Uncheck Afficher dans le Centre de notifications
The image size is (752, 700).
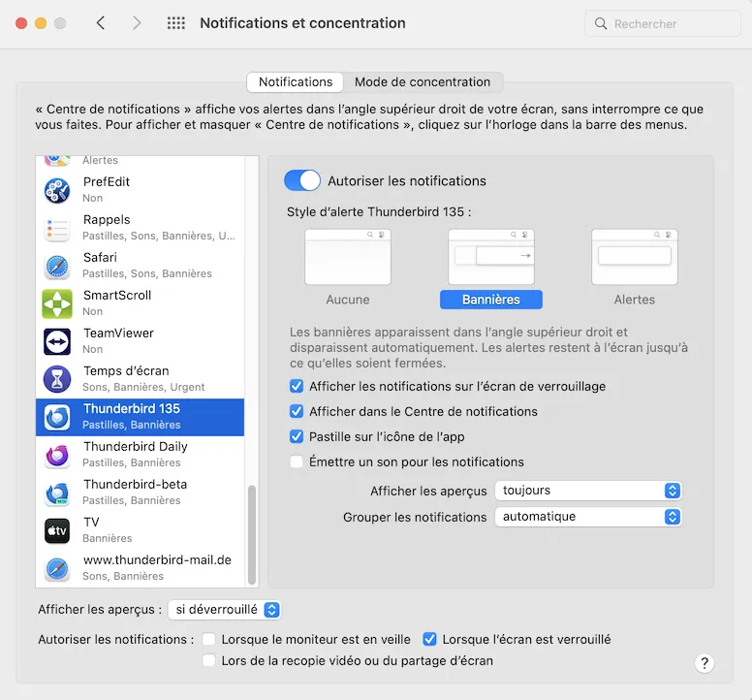click(x=297, y=411)
